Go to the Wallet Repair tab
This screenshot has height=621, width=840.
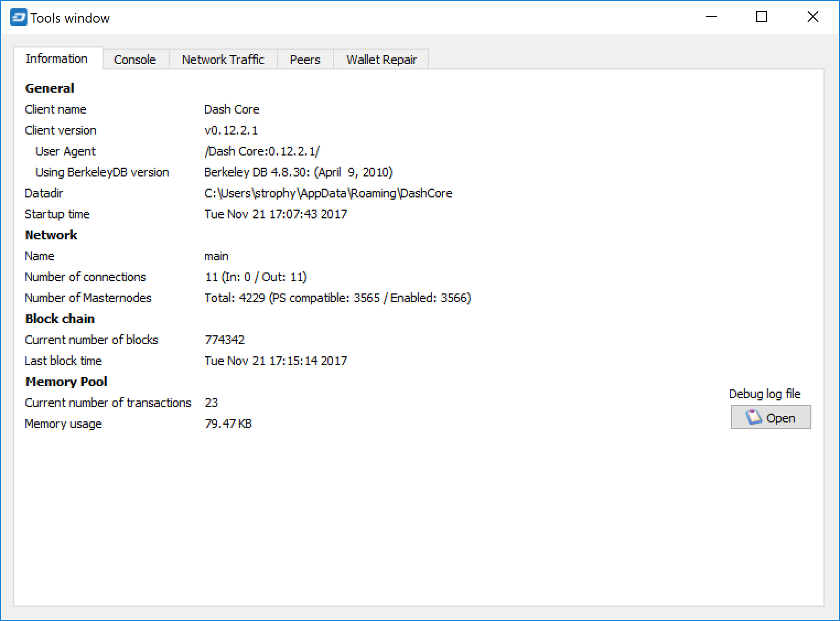coord(381,60)
